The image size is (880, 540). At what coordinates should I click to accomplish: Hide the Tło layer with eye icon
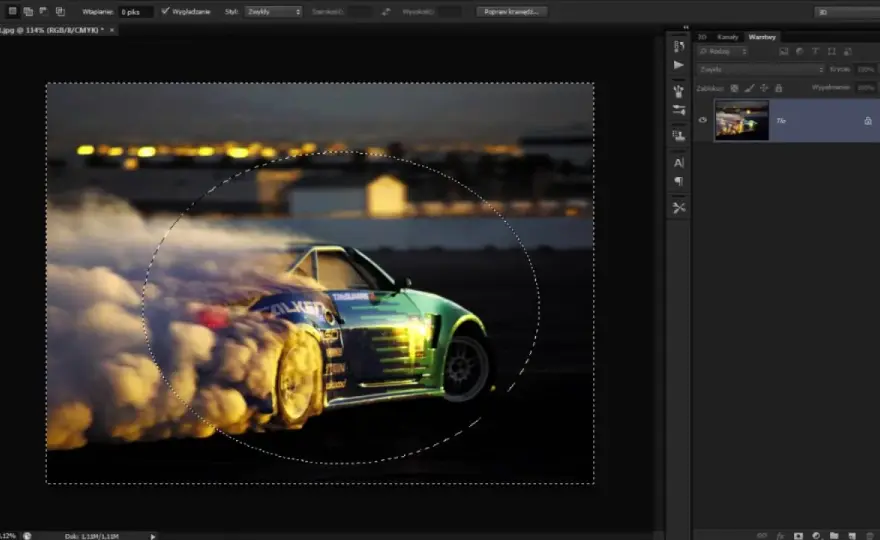(703, 120)
